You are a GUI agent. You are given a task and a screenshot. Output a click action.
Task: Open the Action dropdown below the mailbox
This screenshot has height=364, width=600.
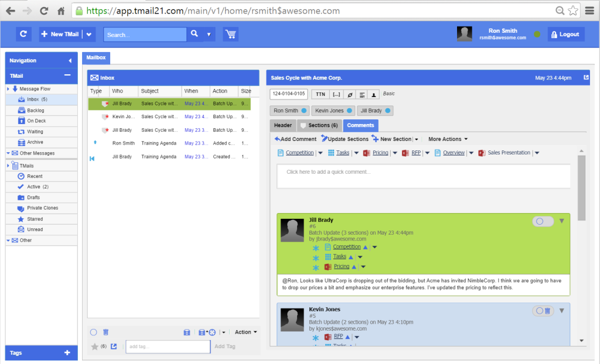(x=244, y=331)
